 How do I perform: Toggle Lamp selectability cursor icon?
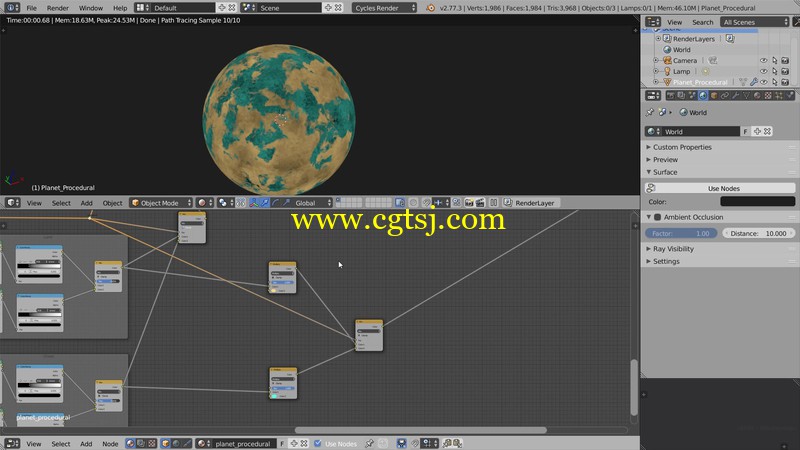tap(774, 71)
